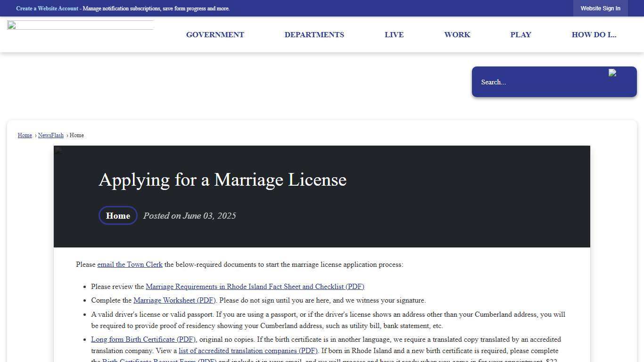
Task: Select the Home category badge
Action: (x=118, y=215)
